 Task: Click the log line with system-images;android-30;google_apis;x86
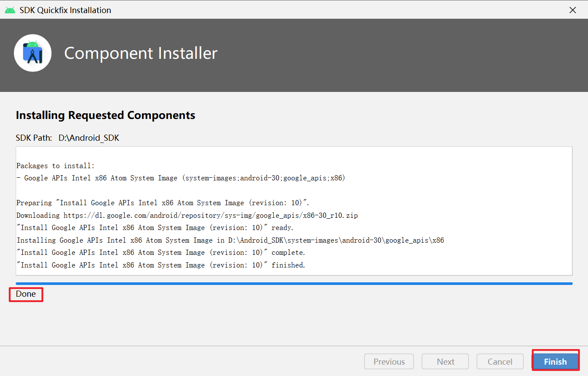[x=181, y=178]
